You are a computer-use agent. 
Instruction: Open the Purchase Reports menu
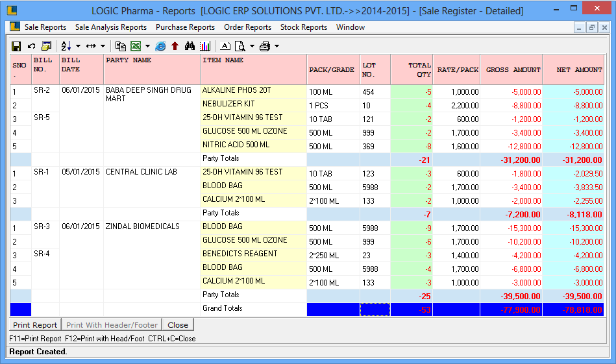tap(185, 27)
